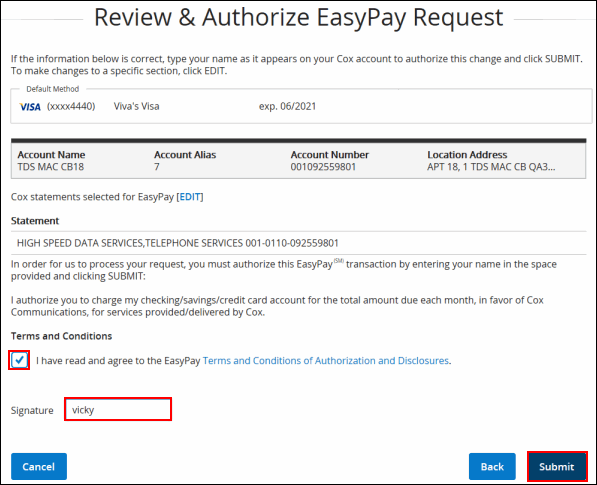Click the Review & Authorize EasyPay Request heading
Viewport: 597px width, 485px height.
point(299,17)
